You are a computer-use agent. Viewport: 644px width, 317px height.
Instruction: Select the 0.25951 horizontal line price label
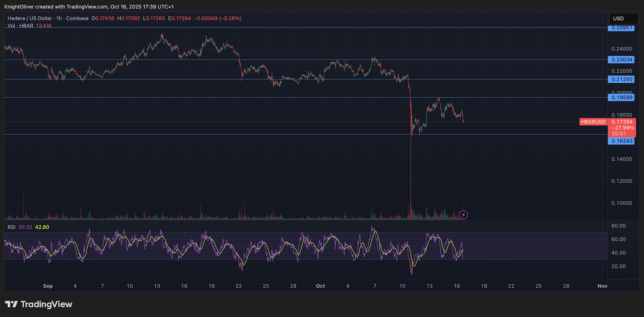[621, 28]
